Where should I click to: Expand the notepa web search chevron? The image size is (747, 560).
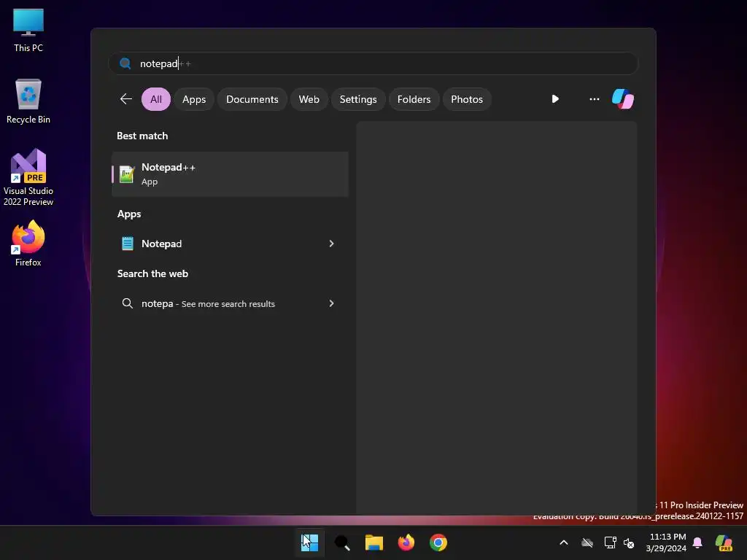click(332, 303)
